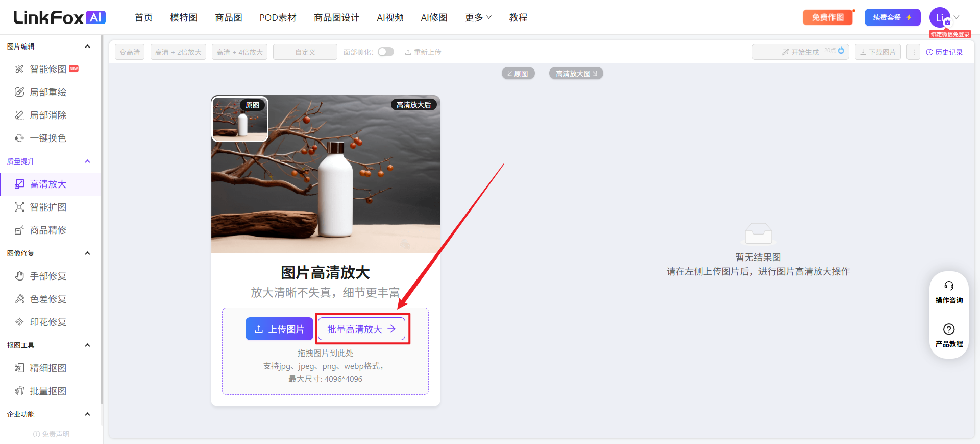Screen dimensions: 980x444
Task: Select 高清 + 4倍放大 option
Action: click(239, 52)
